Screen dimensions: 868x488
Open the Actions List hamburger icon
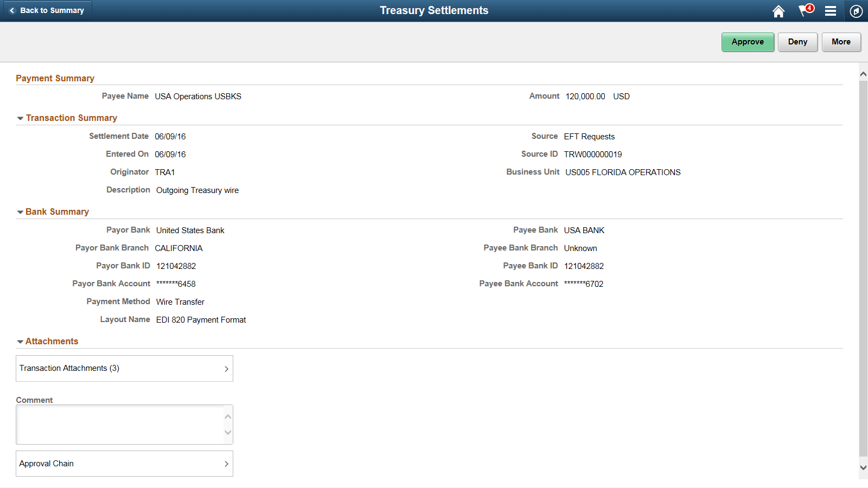pyautogui.click(x=831, y=11)
